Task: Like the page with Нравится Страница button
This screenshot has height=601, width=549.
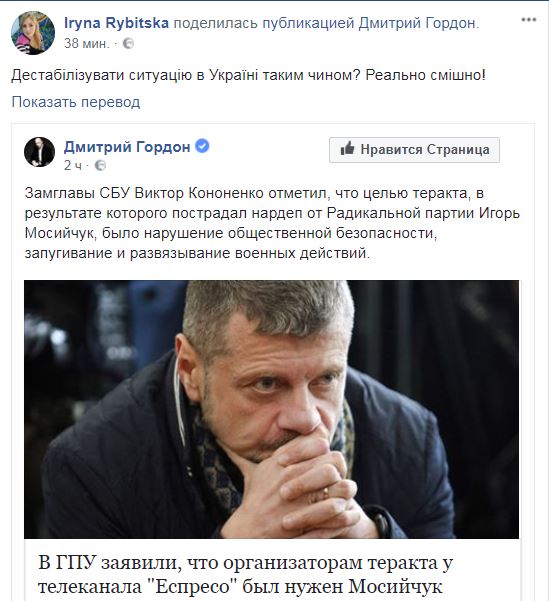Action: point(414,149)
